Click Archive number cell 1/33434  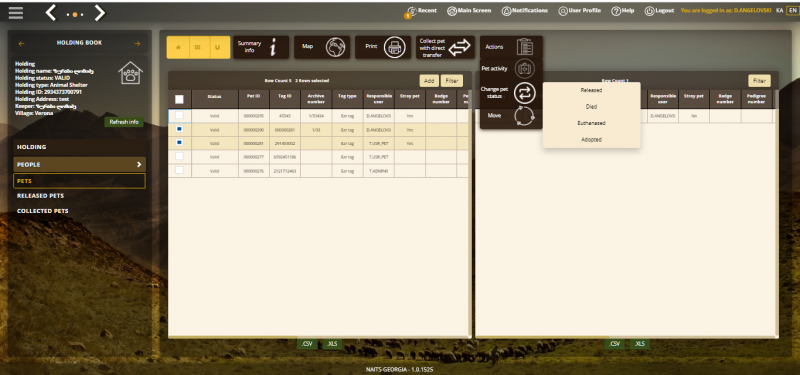click(316, 116)
